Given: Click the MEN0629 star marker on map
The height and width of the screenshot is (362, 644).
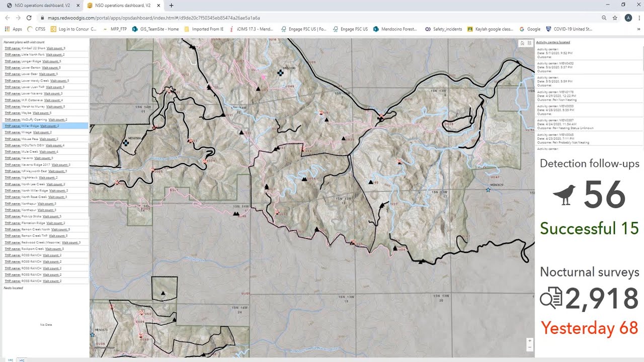Looking at the screenshot, I should 488,190.
